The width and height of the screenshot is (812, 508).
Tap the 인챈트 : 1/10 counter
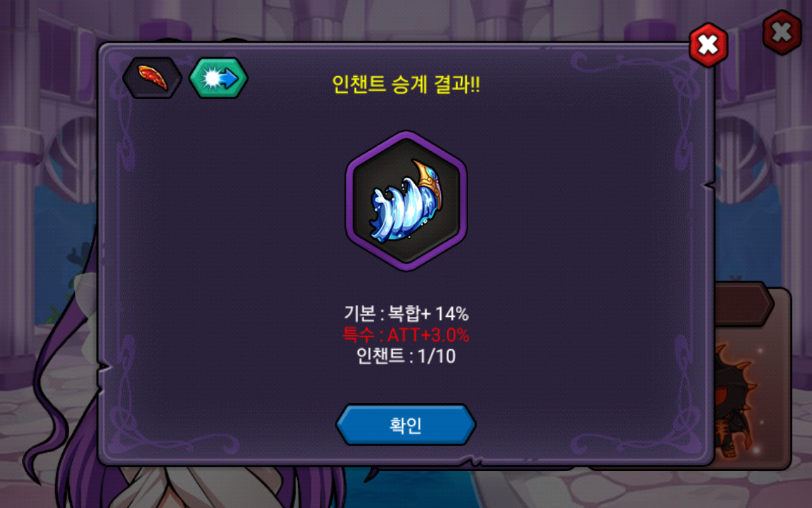[x=406, y=356]
